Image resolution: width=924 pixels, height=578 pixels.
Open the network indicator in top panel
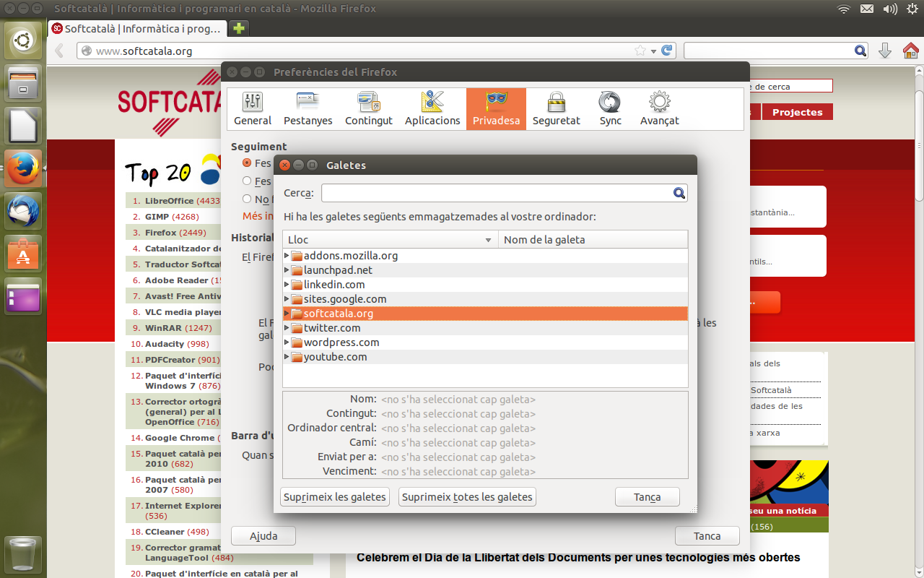point(844,9)
